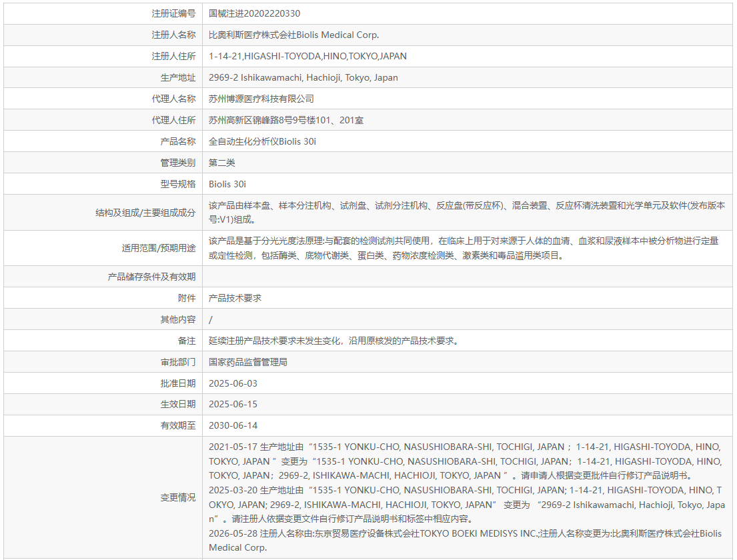
Task: Click the 备注 label
Action: (187, 341)
